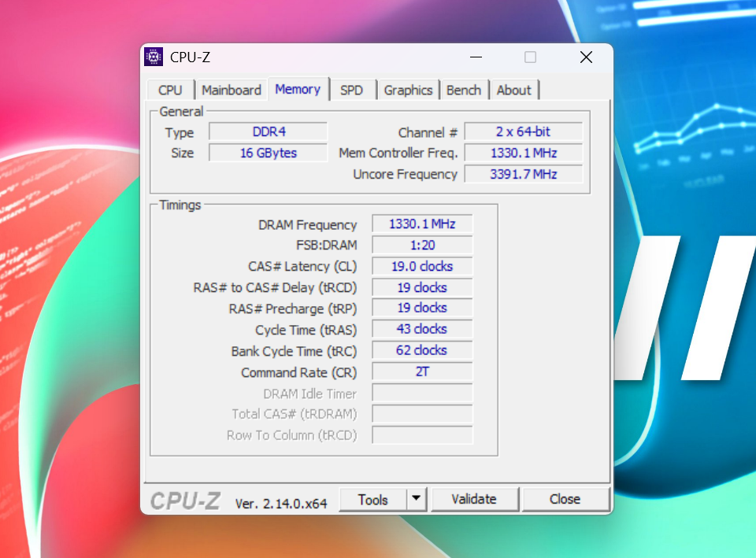The height and width of the screenshot is (558, 756).
Task: Minimize the CPU-Z window
Action: coord(476,57)
